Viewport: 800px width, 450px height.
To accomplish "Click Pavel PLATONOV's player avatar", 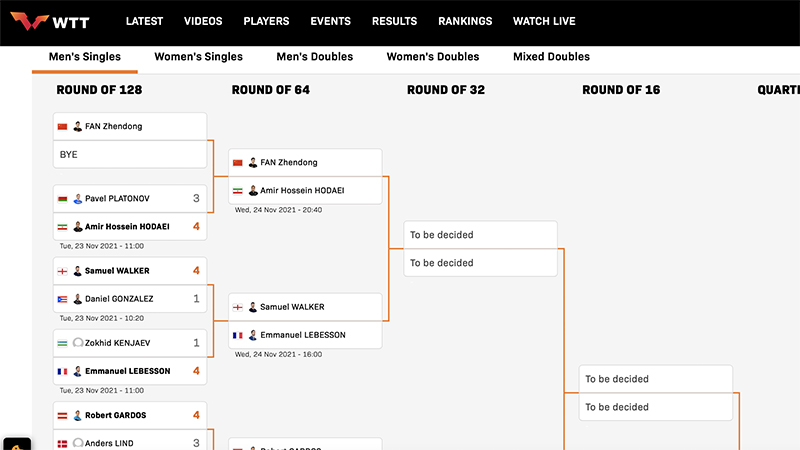I will (x=77, y=199).
